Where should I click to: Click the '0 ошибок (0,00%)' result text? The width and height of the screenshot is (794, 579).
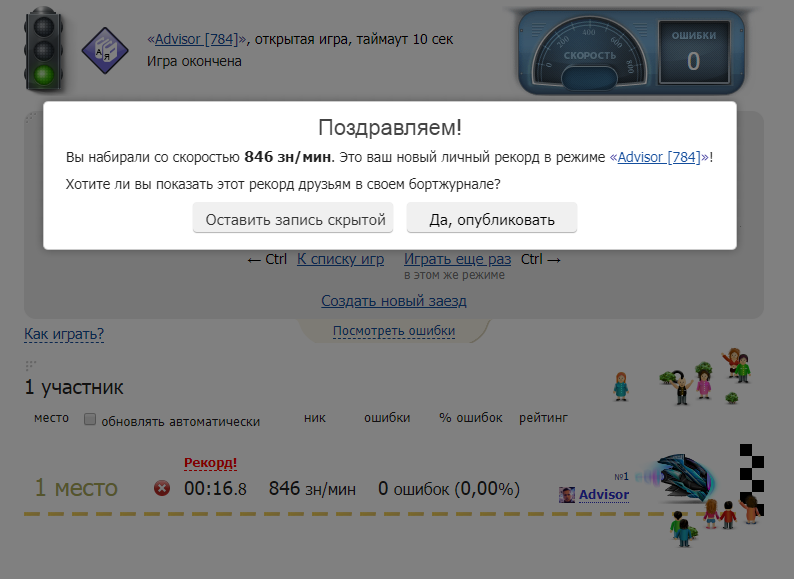[x=449, y=489]
